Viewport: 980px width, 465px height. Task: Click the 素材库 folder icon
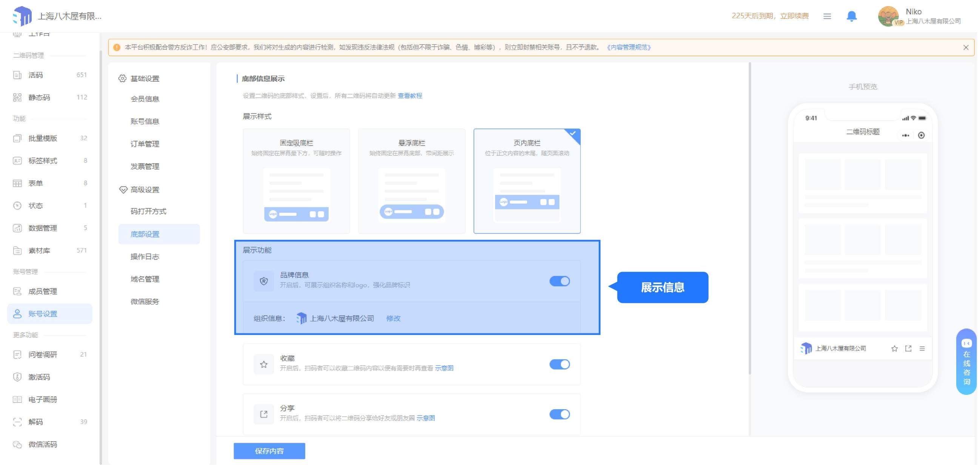[x=17, y=250]
